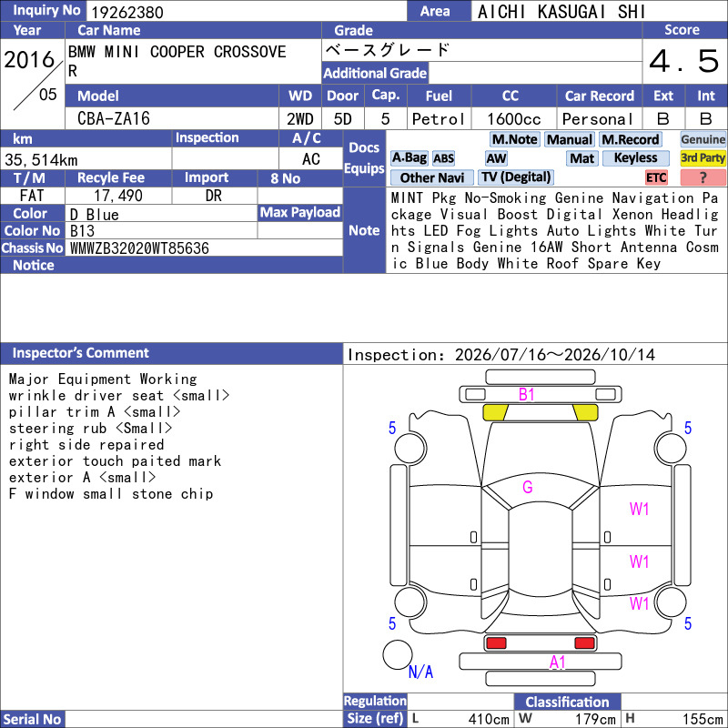This screenshot has width=728, height=728.
Task: Click comment 'pillar trim A <small>'
Action: pyautogui.click(x=95, y=412)
